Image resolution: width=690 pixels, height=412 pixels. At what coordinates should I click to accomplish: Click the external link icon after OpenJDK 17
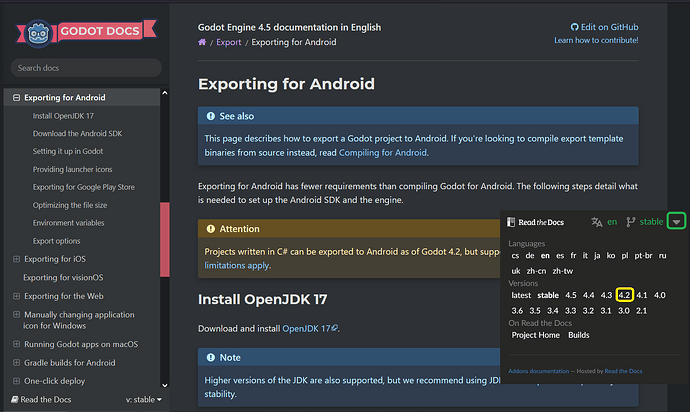pyautogui.click(x=334, y=328)
